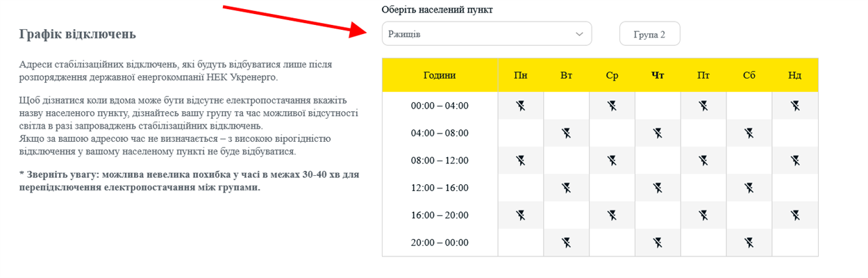Click the Години header cell
This screenshot has width=868, height=278.
tap(440, 75)
